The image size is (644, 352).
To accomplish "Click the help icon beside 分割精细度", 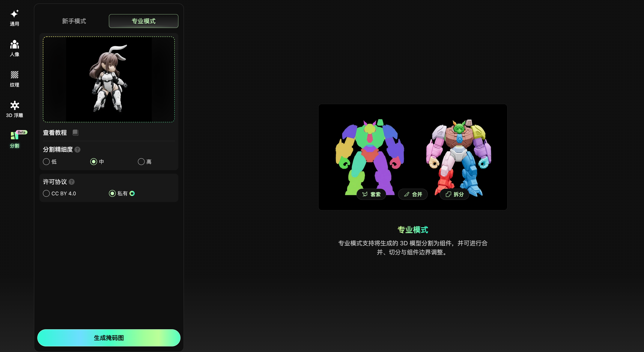I will click(77, 150).
